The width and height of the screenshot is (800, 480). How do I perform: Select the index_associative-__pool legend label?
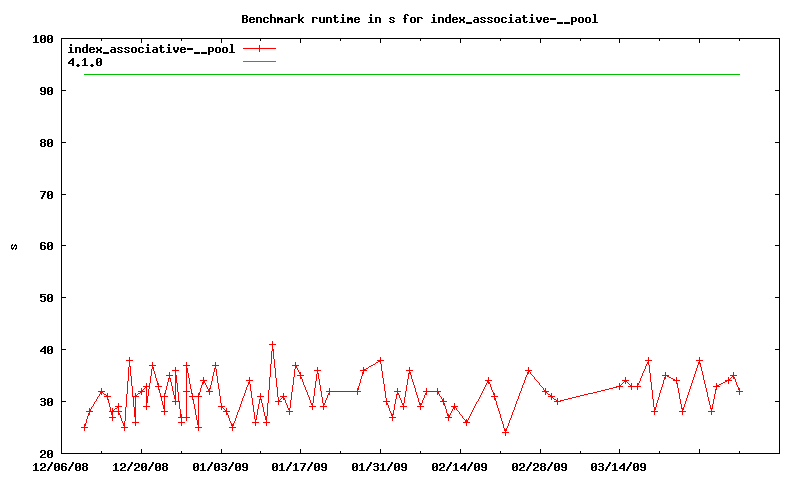tap(151, 49)
